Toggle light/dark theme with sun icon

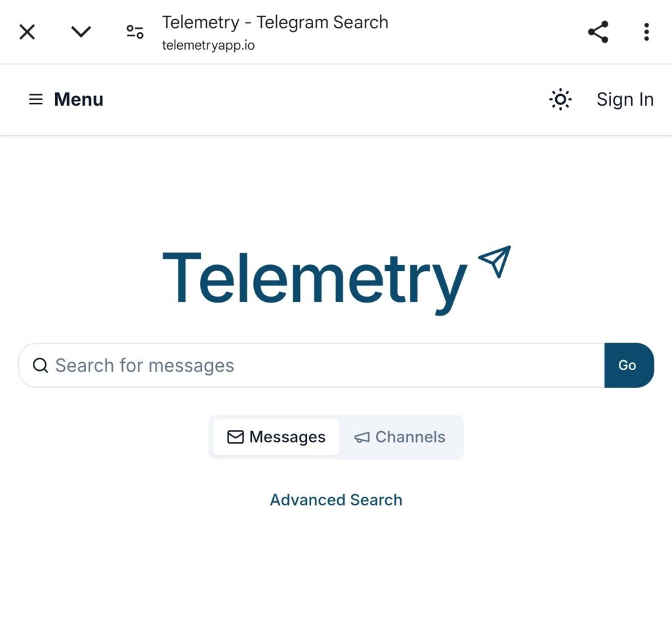point(560,100)
